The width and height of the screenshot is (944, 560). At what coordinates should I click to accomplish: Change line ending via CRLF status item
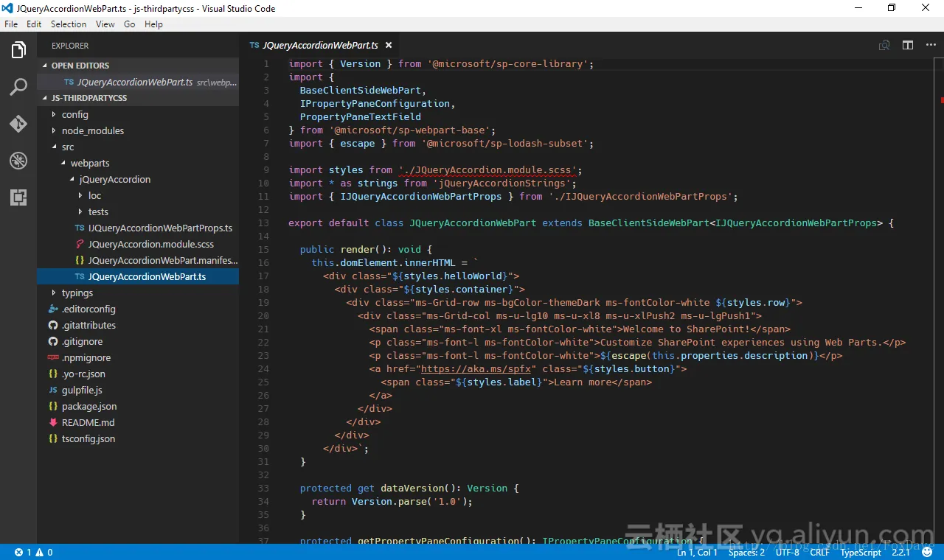(819, 552)
